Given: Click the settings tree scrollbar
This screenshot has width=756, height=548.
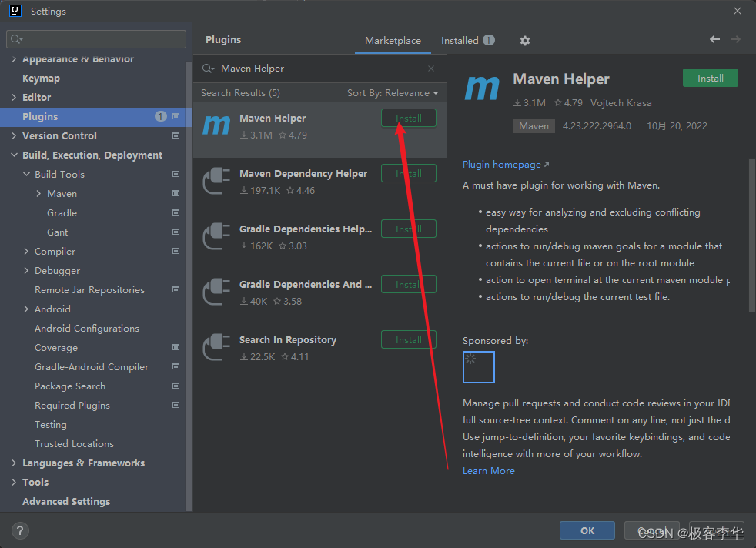Looking at the screenshot, I should 189,286.
